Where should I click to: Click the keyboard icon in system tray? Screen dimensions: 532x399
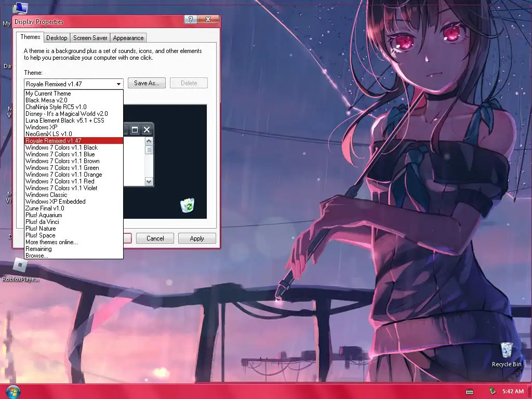point(470,392)
